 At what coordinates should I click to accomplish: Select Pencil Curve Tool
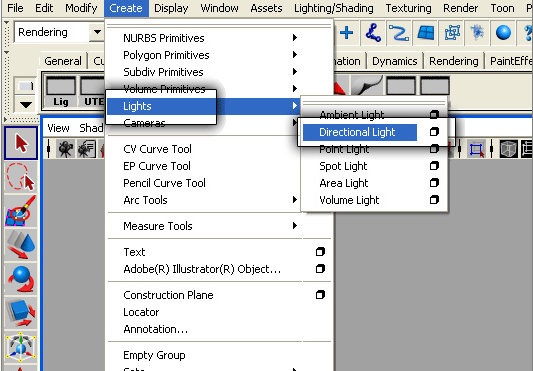(x=164, y=183)
